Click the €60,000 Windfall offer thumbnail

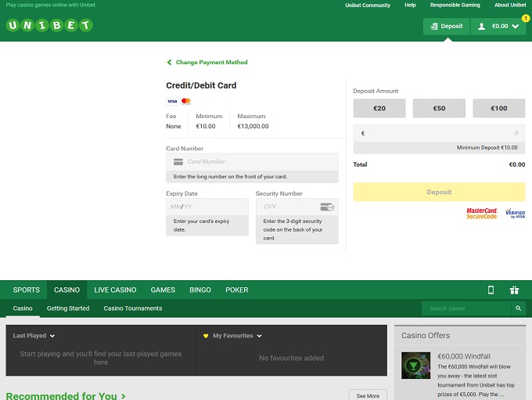(415, 366)
